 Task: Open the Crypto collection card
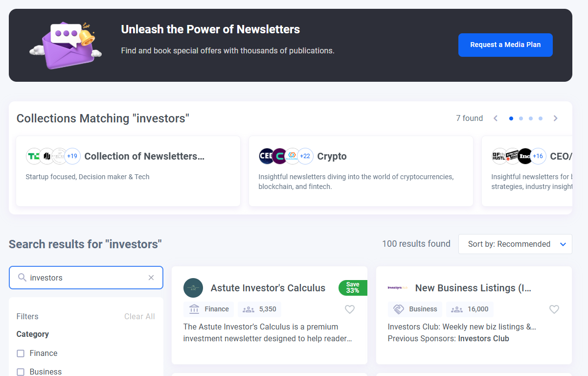click(x=361, y=171)
